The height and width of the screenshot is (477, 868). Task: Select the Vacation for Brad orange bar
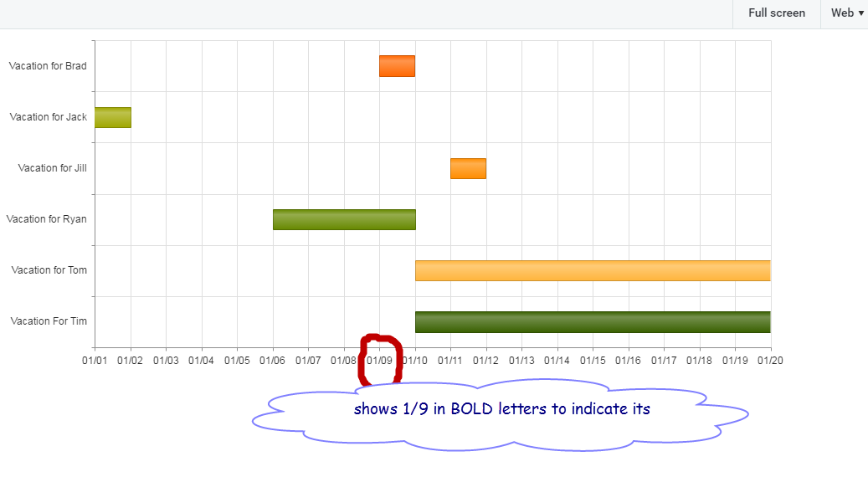tap(397, 66)
